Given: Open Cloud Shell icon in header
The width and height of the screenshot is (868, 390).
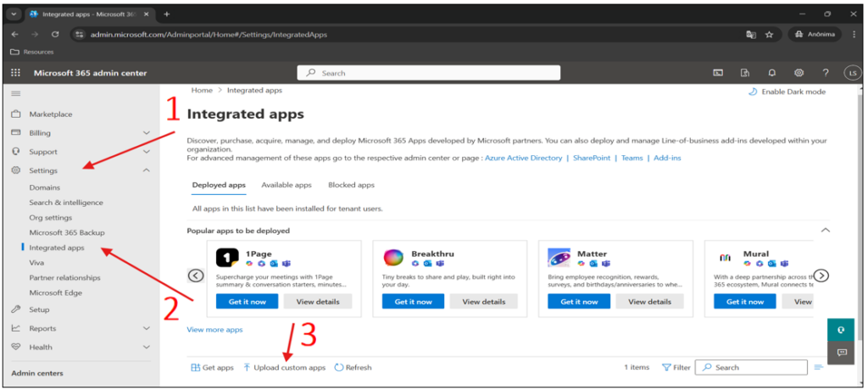Looking at the screenshot, I should [x=718, y=73].
